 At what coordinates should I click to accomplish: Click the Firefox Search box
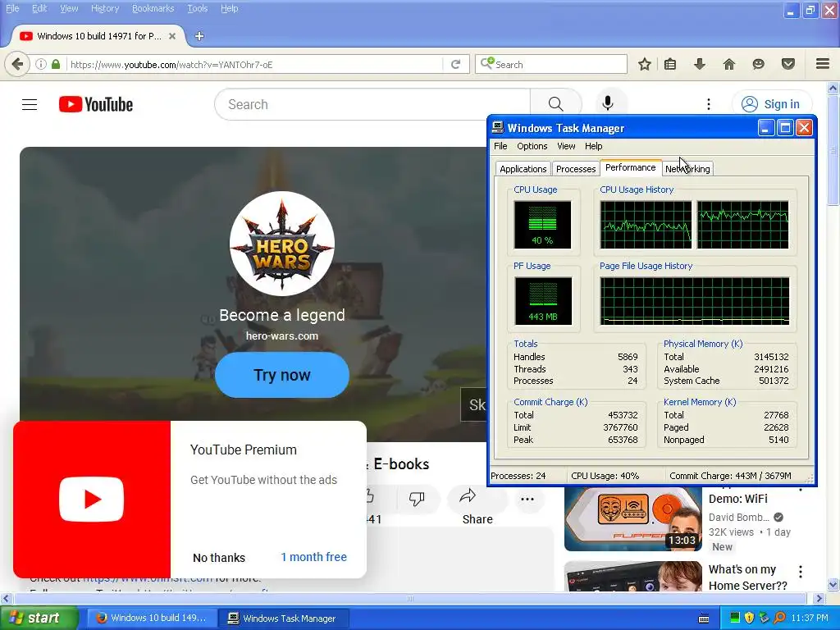550,64
